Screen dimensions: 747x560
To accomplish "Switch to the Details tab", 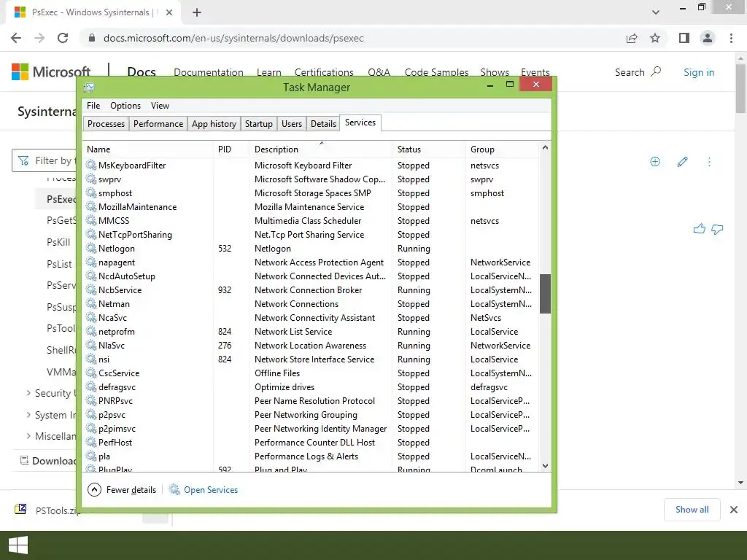I will [x=323, y=124].
